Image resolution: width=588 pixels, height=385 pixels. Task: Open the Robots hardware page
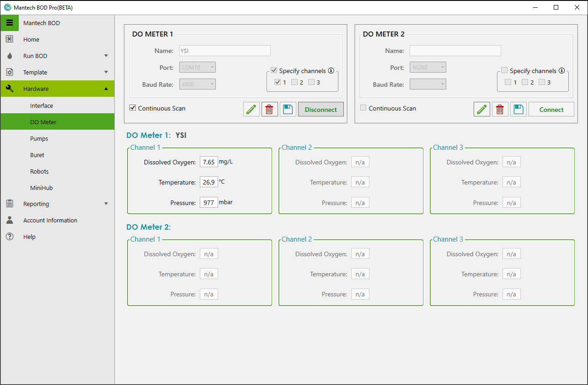point(58,171)
